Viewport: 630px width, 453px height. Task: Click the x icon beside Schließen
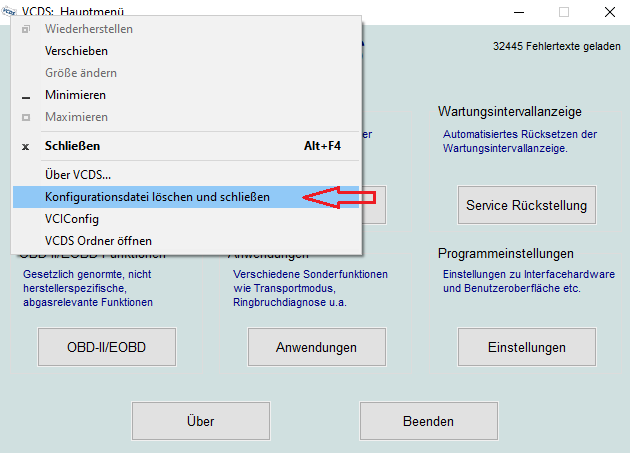[26, 147]
